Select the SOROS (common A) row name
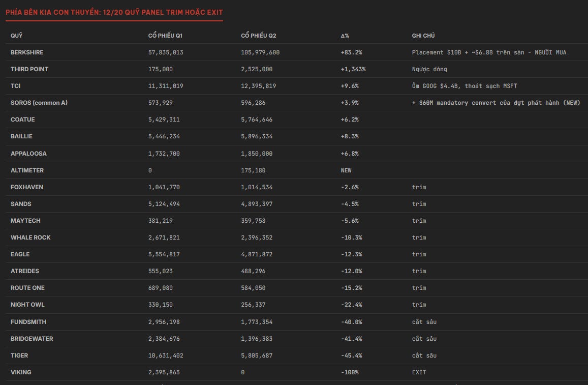 [x=39, y=103]
